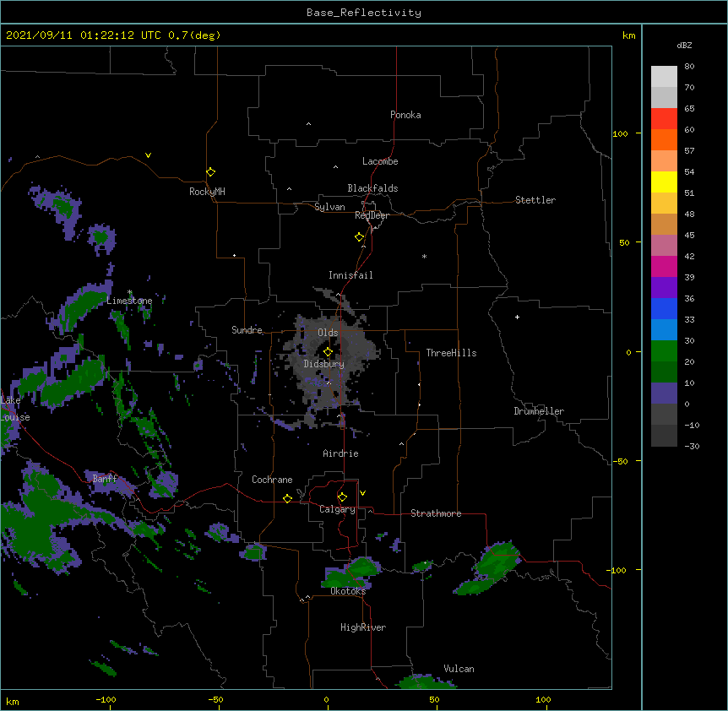Select the yellow diamond marker above Calgary
Viewport: 728px width, 711px height.
pos(342,497)
